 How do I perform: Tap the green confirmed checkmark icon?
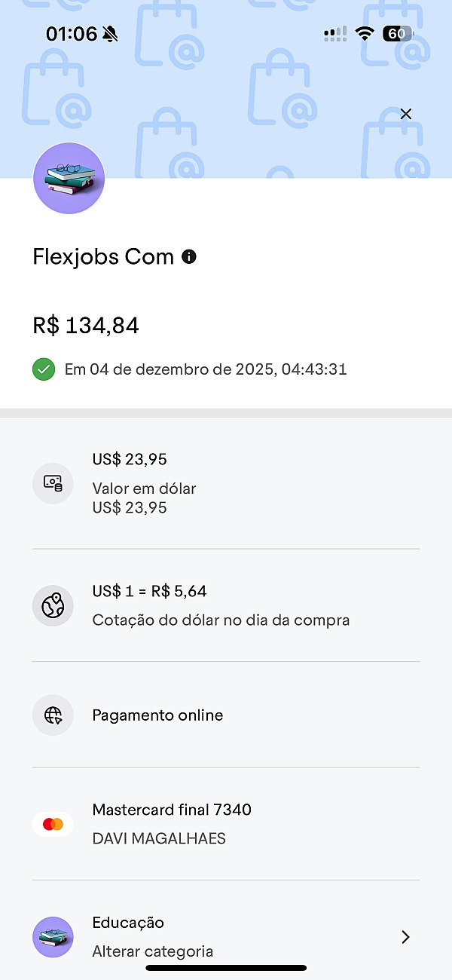point(44,369)
